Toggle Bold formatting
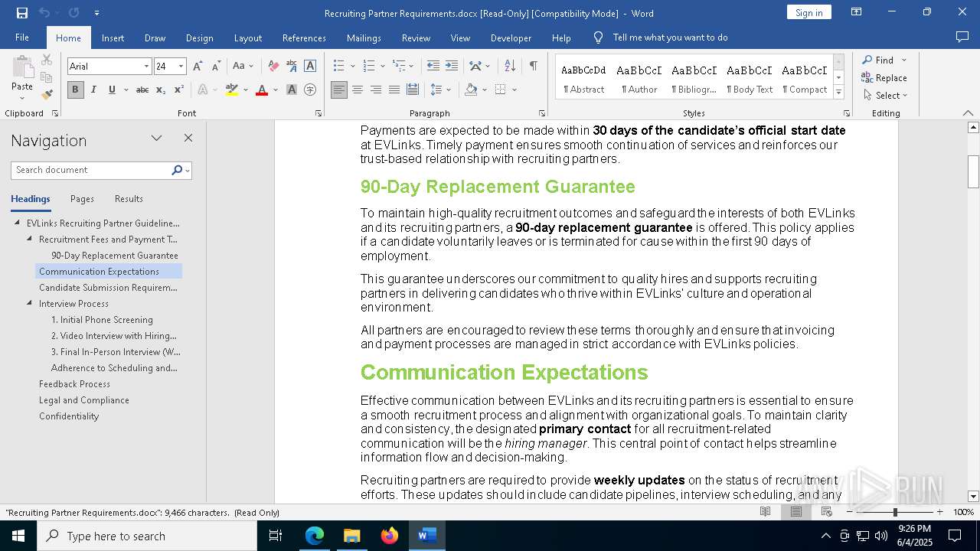The width and height of the screenshot is (980, 551). point(75,90)
